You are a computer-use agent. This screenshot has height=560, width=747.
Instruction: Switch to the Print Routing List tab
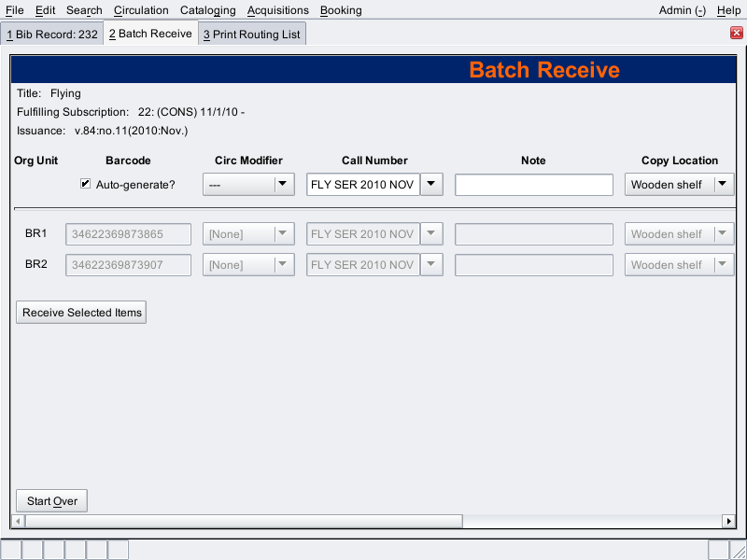(x=252, y=35)
